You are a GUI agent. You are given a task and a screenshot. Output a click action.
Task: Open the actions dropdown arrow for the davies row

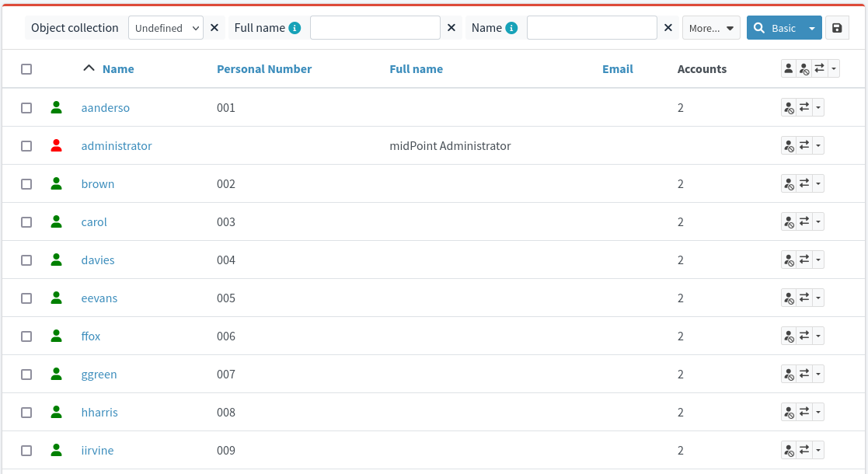point(818,260)
